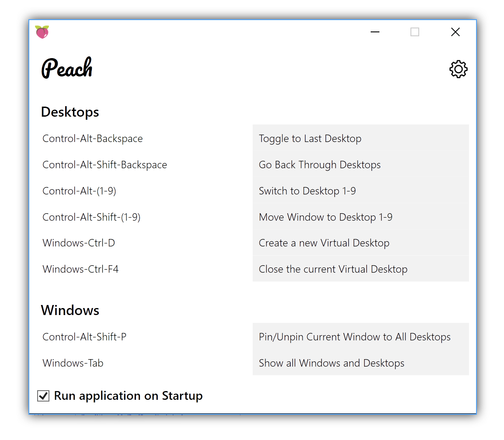
Task: Click the Run application on Startup label
Action: pyautogui.click(x=128, y=395)
